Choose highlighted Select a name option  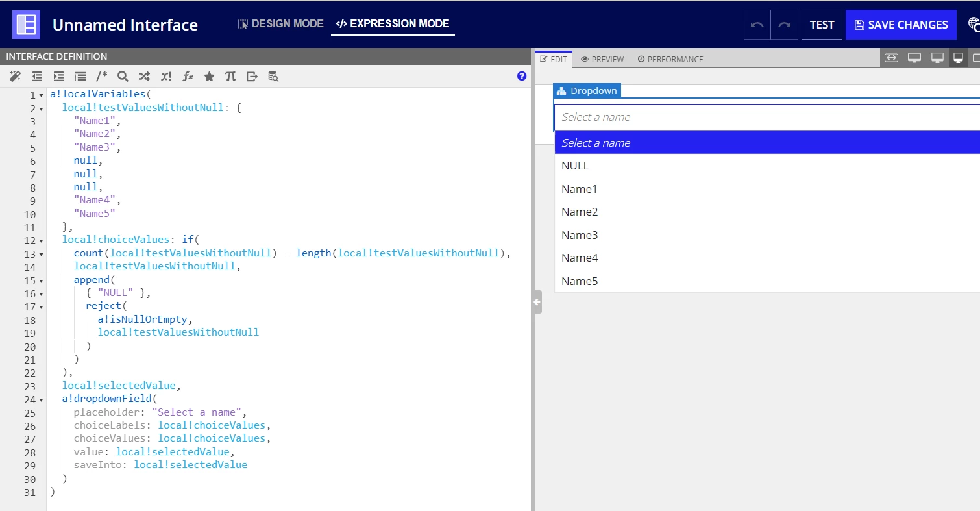pos(767,143)
